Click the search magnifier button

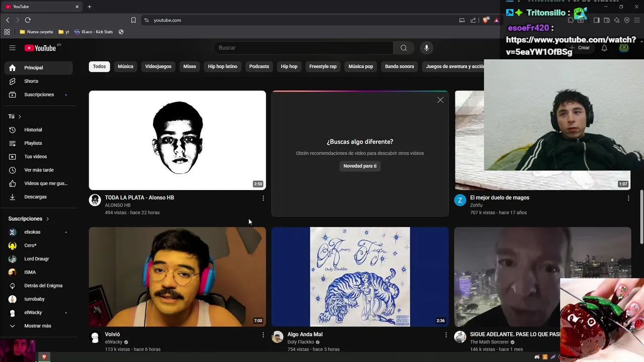click(x=404, y=48)
